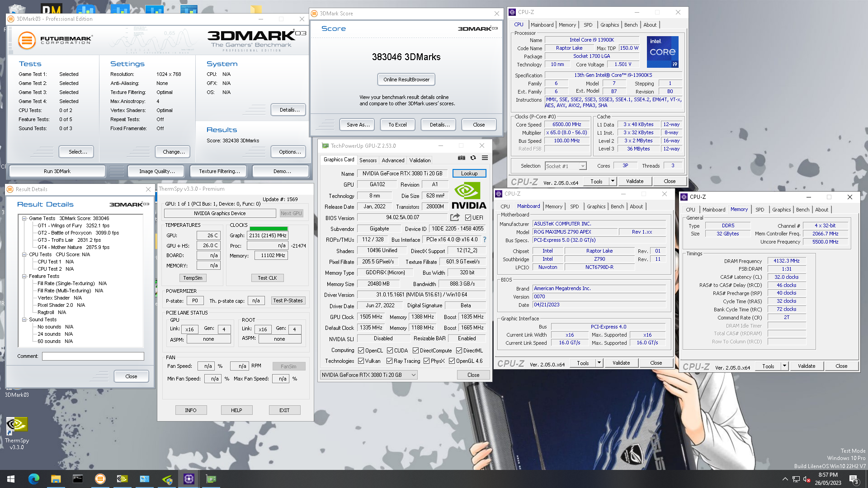The width and height of the screenshot is (868, 488).
Task: Open the Windows Start menu
Action: [x=11, y=479]
